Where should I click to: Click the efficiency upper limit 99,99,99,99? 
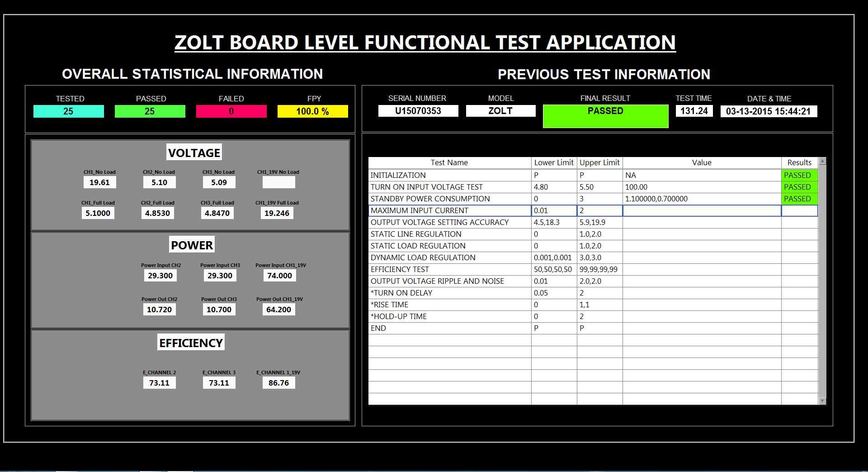tap(600, 269)
